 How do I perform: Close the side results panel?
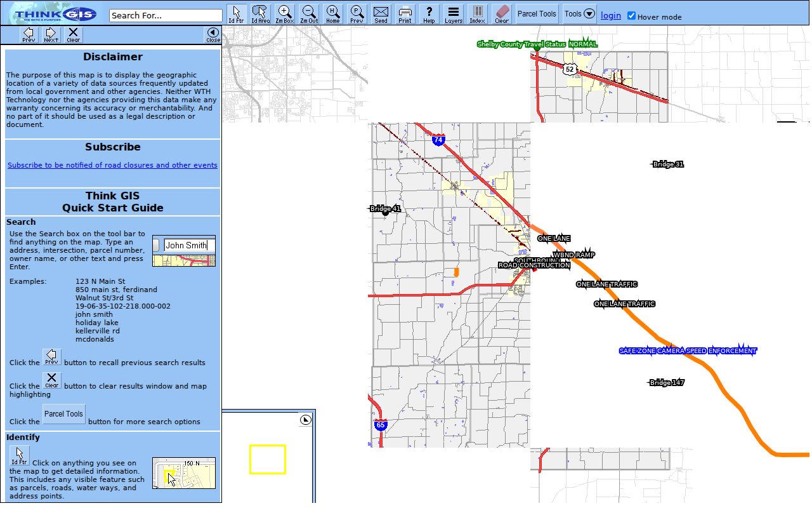(x=213, y=35)
